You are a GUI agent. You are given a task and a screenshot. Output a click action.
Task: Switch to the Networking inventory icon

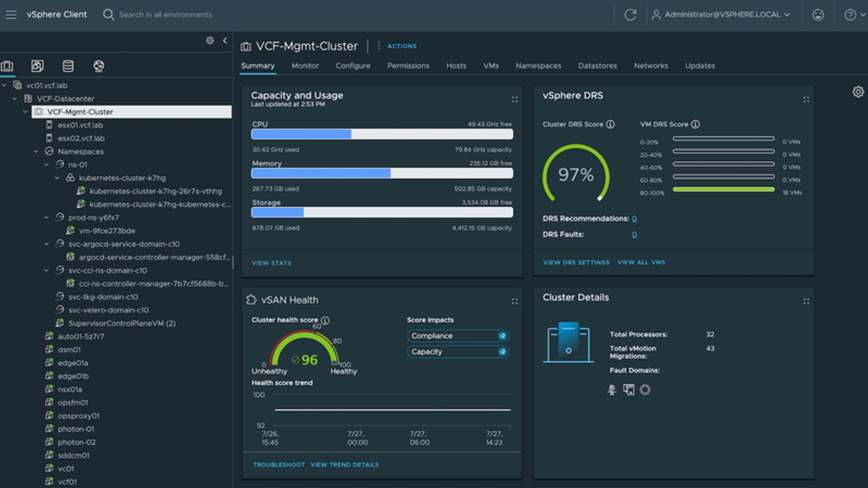98,67
